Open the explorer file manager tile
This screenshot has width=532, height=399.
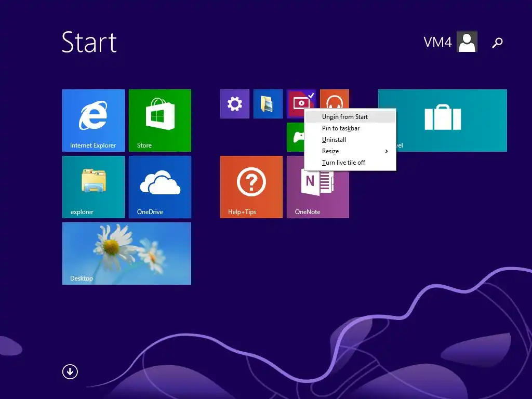coord(94,187)
